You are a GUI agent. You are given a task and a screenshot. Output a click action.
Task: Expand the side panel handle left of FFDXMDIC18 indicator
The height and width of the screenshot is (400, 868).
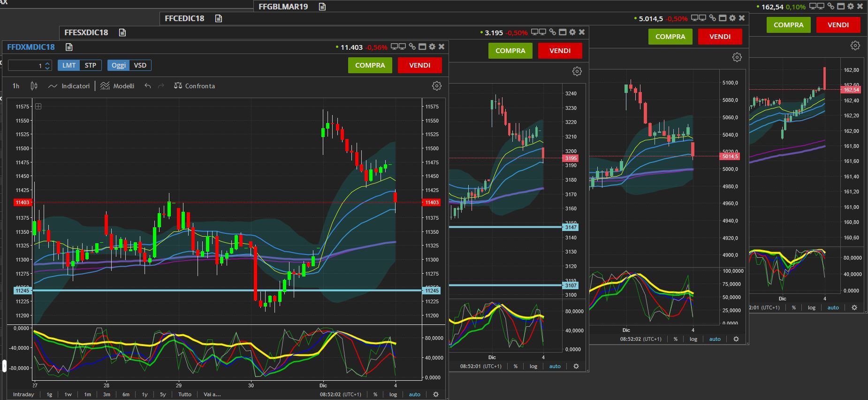click(5, 366)
